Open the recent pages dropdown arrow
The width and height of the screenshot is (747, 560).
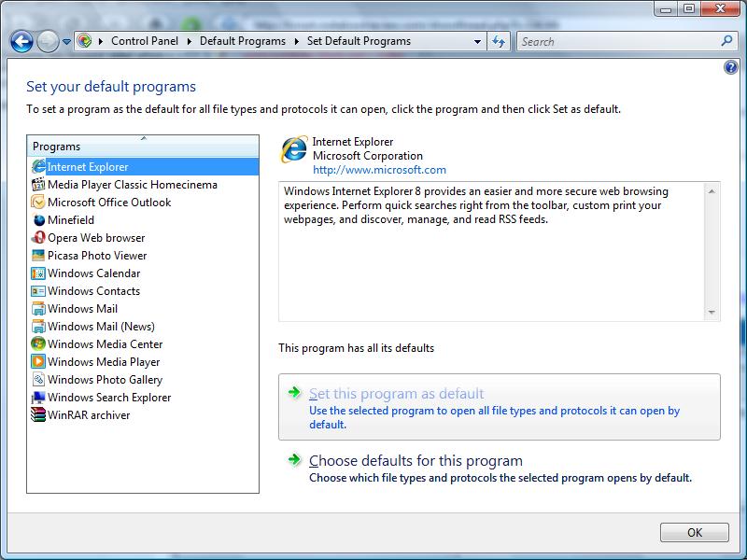[x=66, y=42]
